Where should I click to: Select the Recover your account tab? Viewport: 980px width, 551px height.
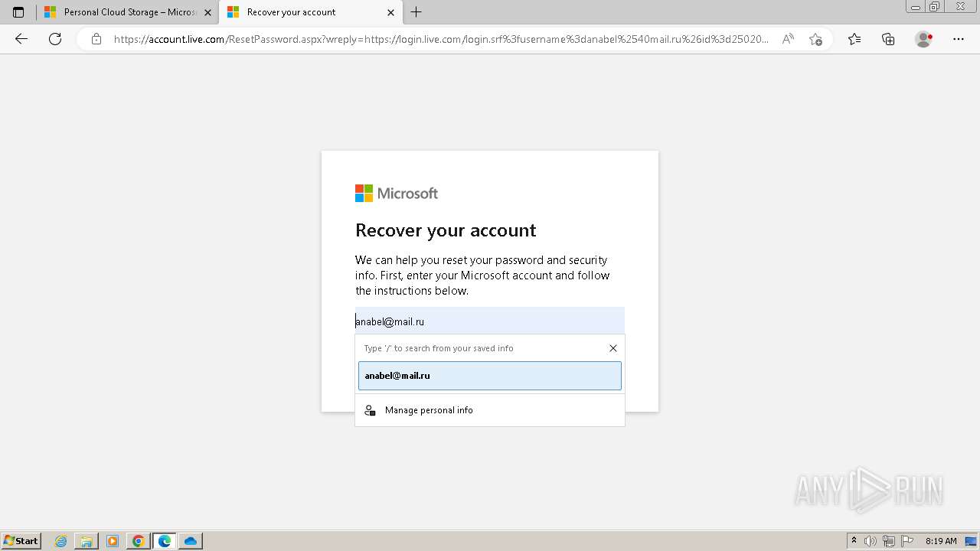tap(310, 12)
